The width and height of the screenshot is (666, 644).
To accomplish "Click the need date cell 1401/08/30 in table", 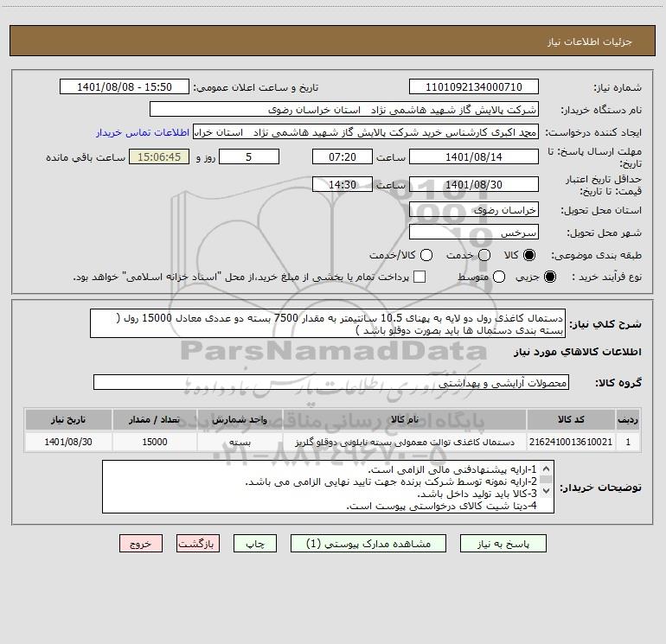I will tap(68, 442).
